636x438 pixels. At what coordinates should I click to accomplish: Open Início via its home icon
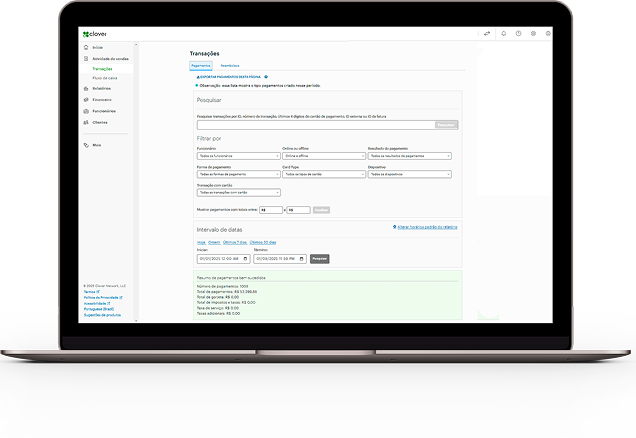point(86,47)
